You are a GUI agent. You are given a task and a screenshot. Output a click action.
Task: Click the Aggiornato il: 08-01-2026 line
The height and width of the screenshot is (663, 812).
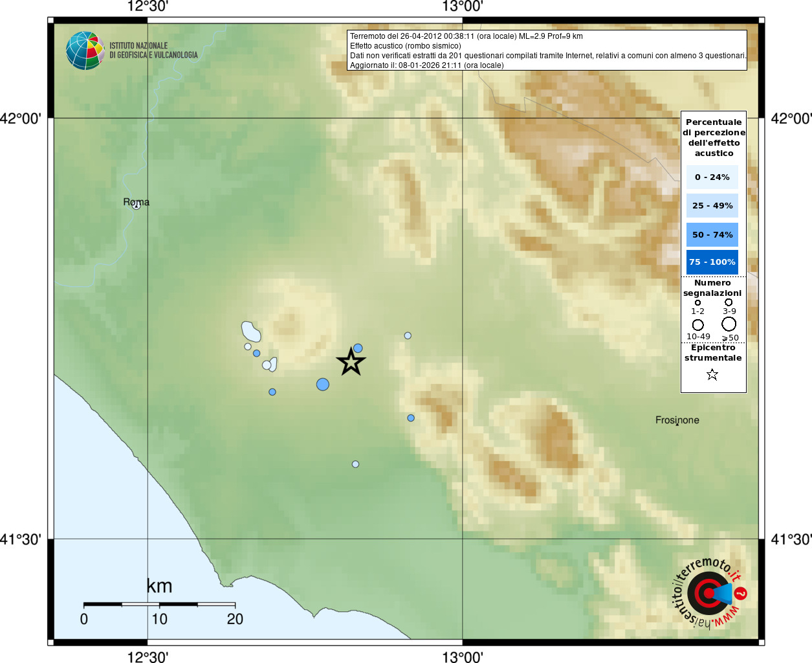(x=427, y=65)
